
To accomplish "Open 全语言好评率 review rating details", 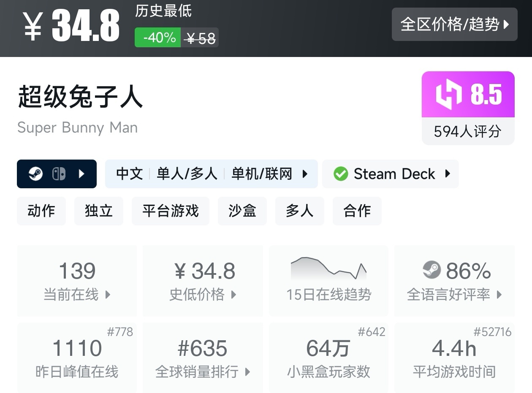I will [x=454, y=281].
